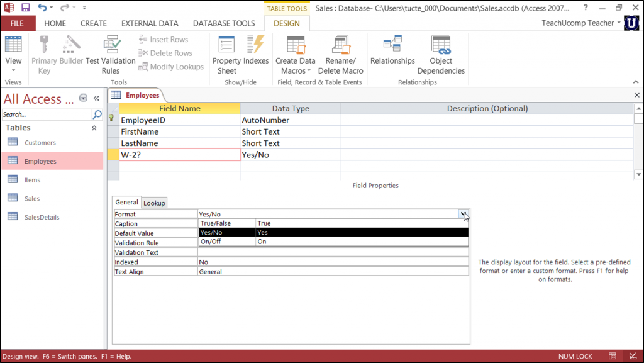Select the DESIGN ribbon tab
This screenshot has width=644, height=363.
click(287, 23)
